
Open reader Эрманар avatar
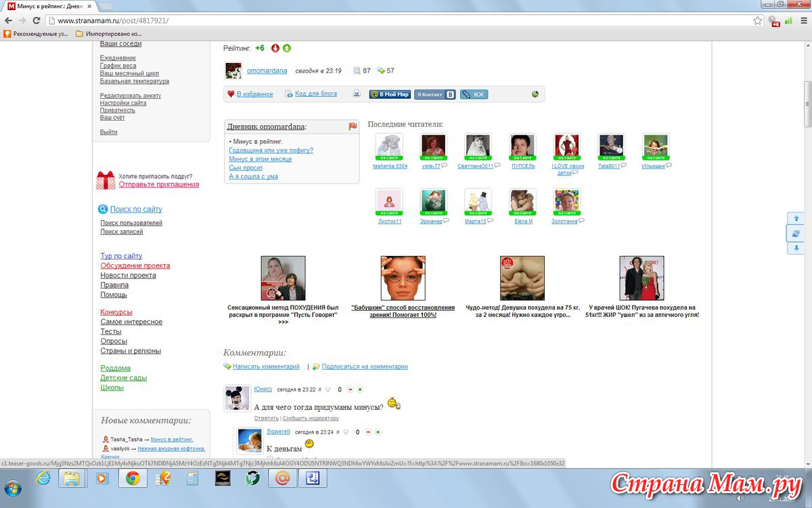click(433, 202)
